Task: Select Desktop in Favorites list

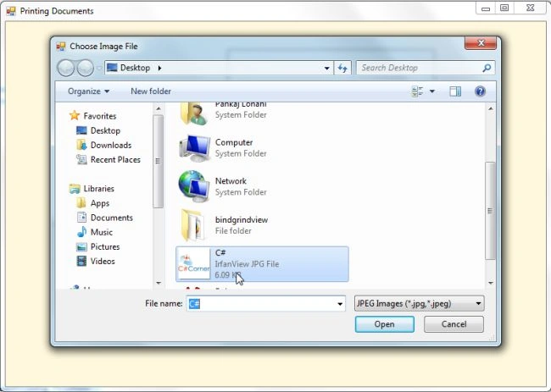Action: coord(105,130)
